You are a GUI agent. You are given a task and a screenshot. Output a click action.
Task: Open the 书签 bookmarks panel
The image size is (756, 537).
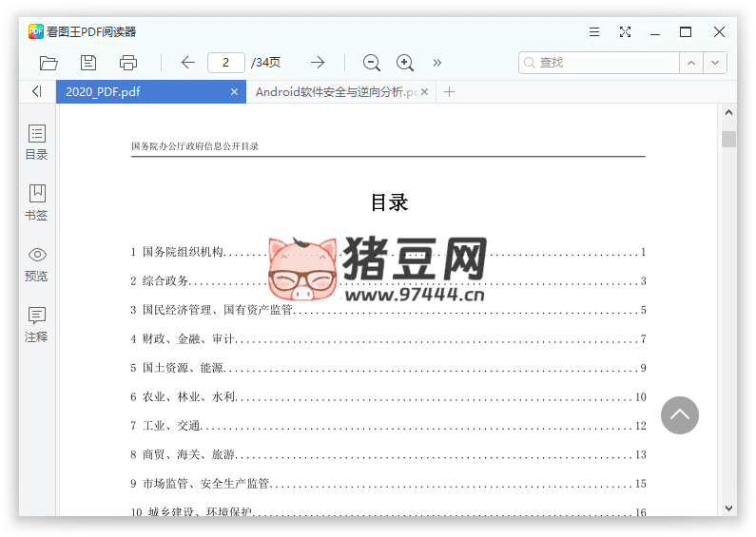pyautogui.click(x=36, y=202)
